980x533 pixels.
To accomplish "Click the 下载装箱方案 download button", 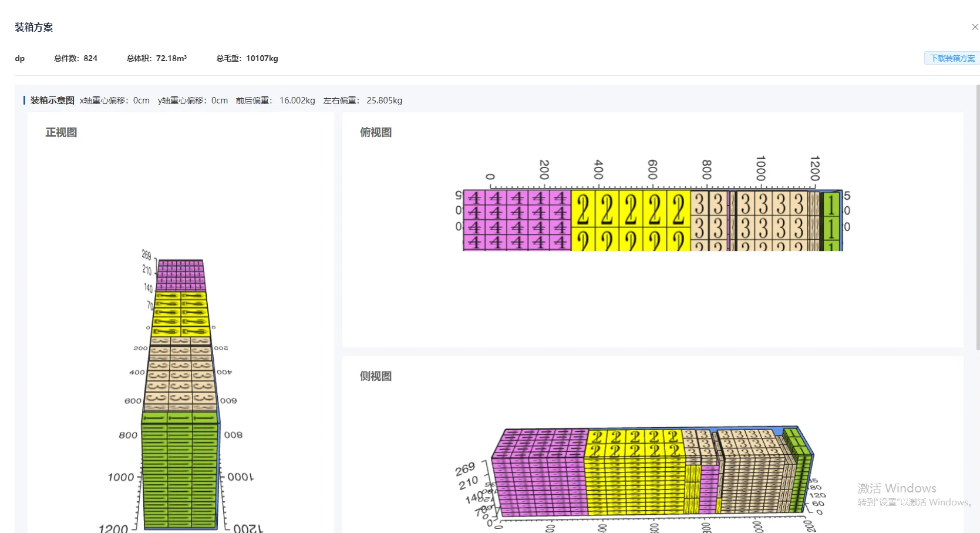I will [x=952, y=58].
